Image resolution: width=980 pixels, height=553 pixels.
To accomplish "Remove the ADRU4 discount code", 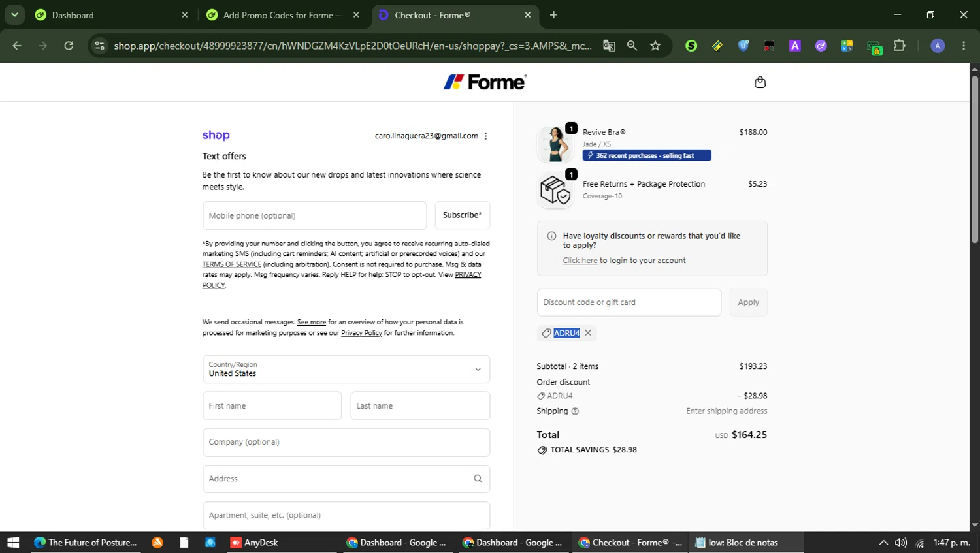I will tap(588, 333).
